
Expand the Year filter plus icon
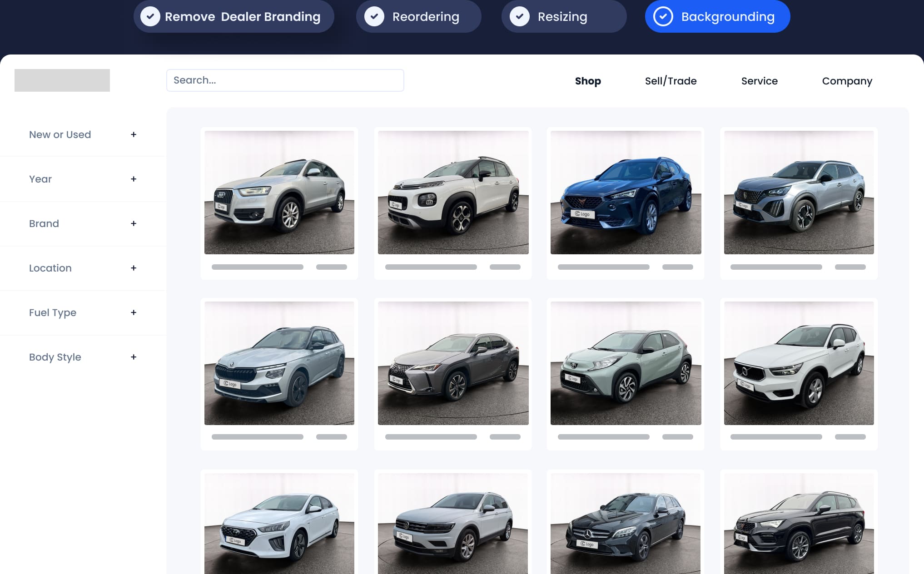[134, 179]
